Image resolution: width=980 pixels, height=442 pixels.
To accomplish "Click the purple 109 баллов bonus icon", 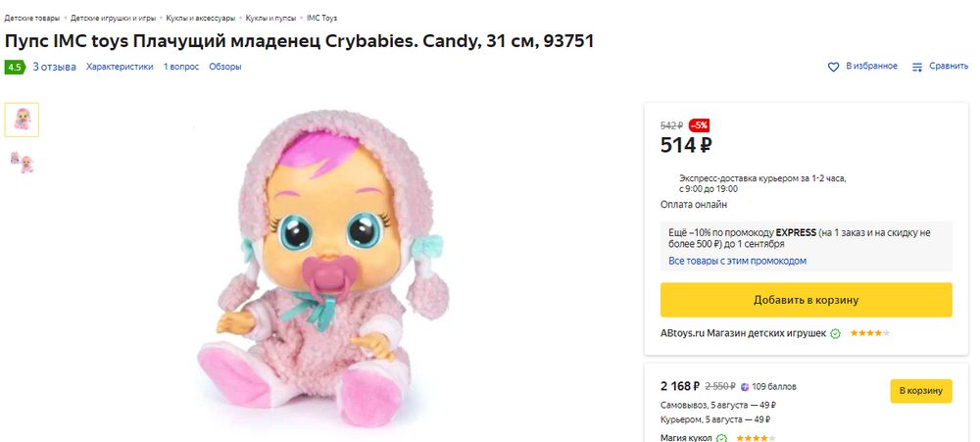I will coord(745,386).
